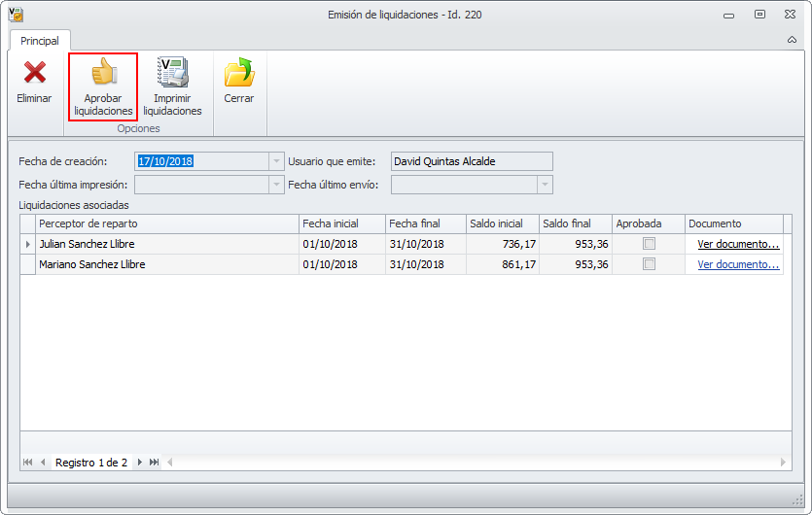Go to next record navigator button
Screen dimensions: 812x515
(x=139, y=463)
